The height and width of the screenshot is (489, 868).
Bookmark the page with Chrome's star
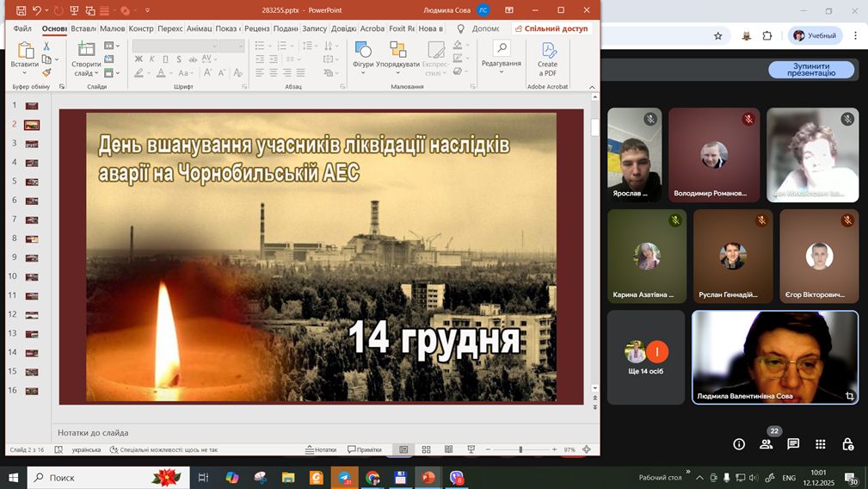(718, 36)
